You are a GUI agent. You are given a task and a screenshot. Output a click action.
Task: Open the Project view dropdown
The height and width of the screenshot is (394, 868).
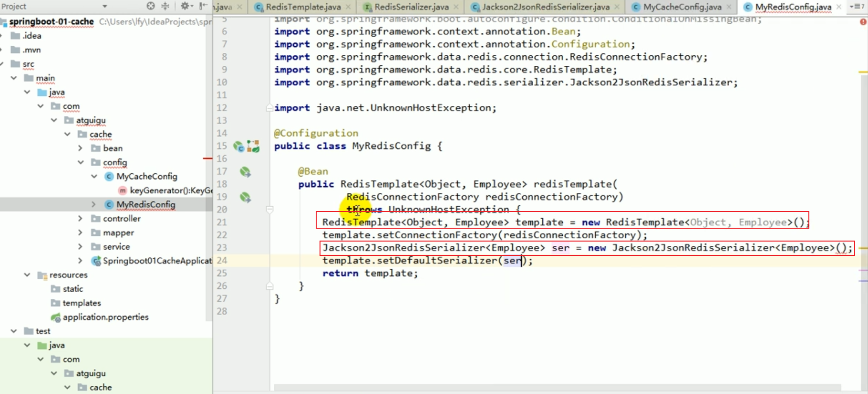click(105, 6)
